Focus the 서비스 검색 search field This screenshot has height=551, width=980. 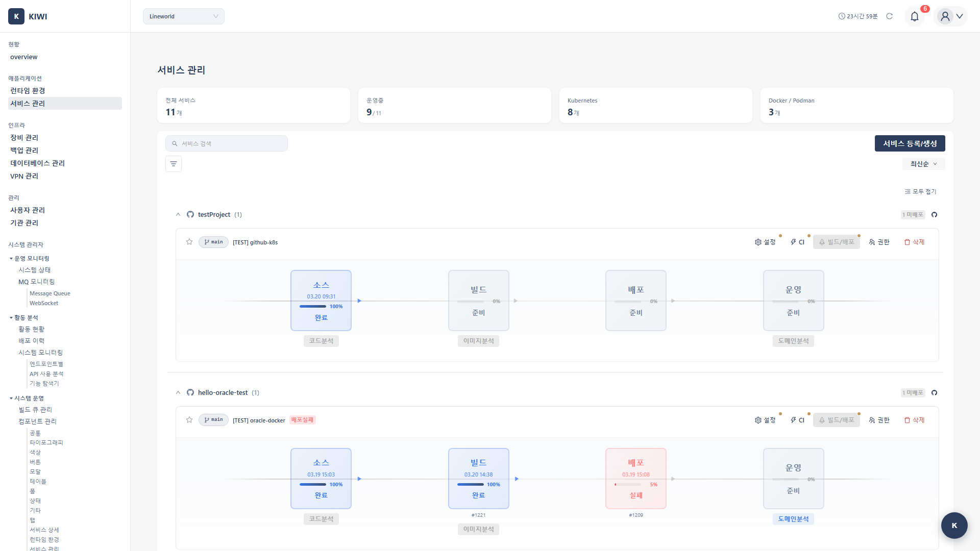coord(227,143)
